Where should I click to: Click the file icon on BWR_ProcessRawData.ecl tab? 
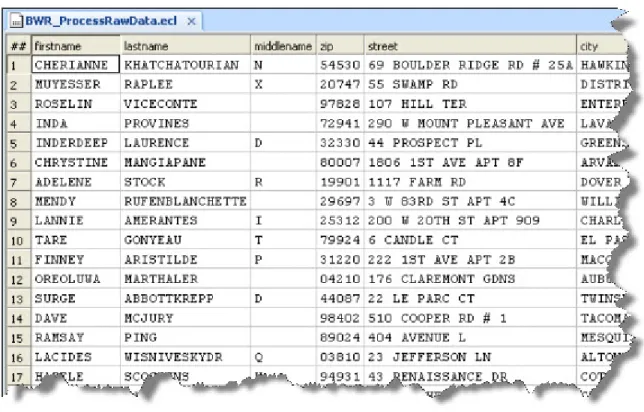tap(16, 21)
